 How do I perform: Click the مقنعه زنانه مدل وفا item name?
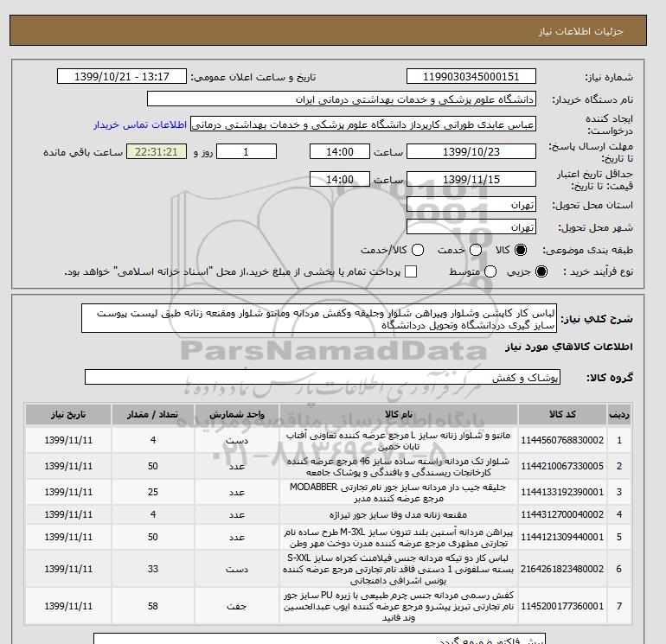(399, 514)
